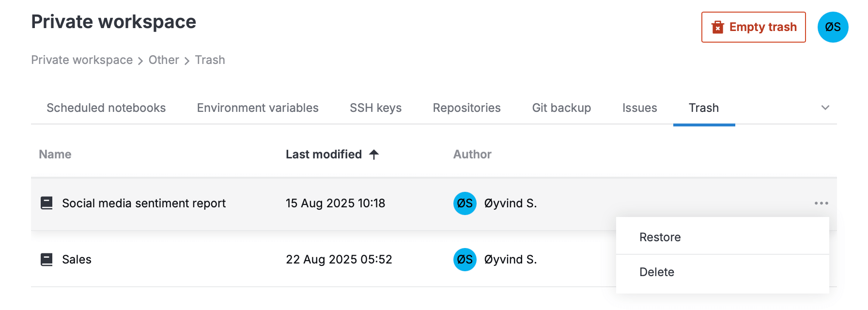Choose Delete from the context menu
Image resolution: width=868 pixels, height=310 pixels.
click(656, 272)
